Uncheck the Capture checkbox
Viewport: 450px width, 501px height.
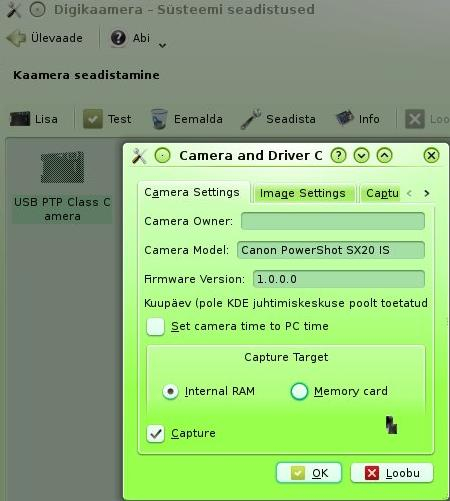pyautogui.click(x=155, y=434)
